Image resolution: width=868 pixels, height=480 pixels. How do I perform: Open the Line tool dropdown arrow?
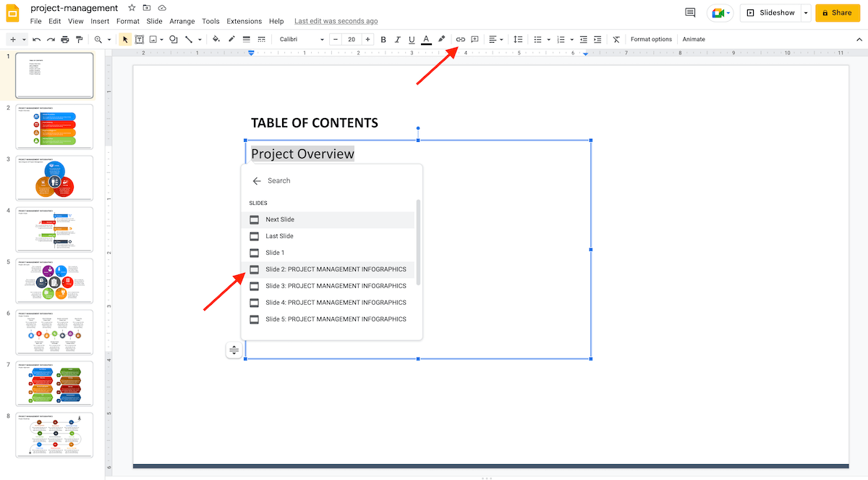[x=200, y=39]
